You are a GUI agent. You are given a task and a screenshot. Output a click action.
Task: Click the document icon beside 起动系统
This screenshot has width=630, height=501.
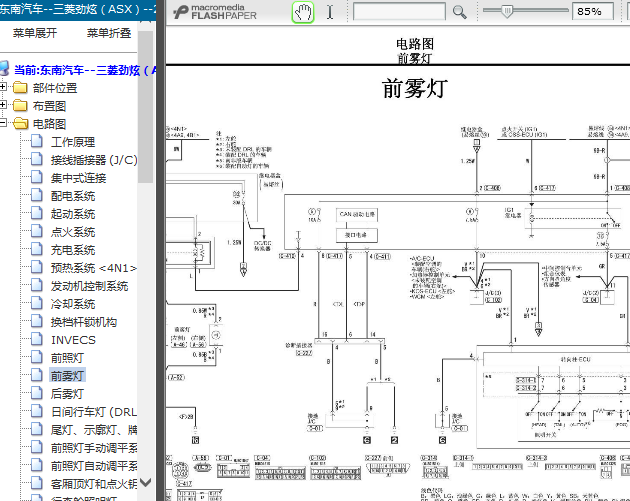click(x=37, y=213)
